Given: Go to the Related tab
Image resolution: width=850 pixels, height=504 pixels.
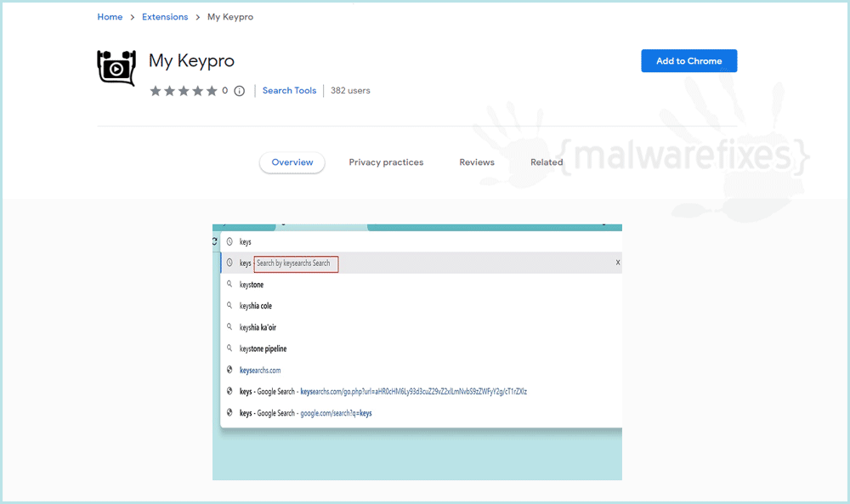Looking at the screenshot, I should point(547,162).
